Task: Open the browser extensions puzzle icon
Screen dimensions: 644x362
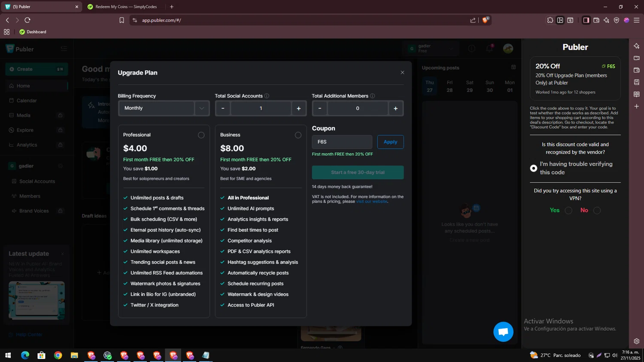Action: pos(550,20)
